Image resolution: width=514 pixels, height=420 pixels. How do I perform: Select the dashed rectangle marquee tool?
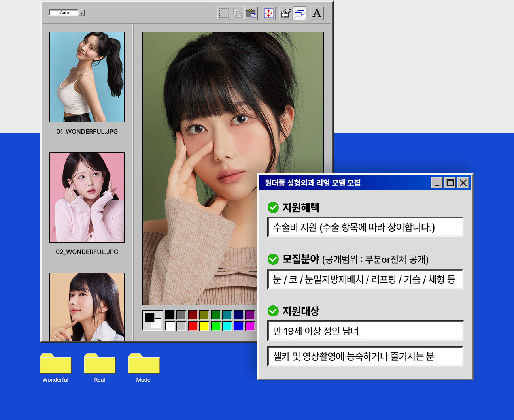pyautogui.click(x=224, y=13)
